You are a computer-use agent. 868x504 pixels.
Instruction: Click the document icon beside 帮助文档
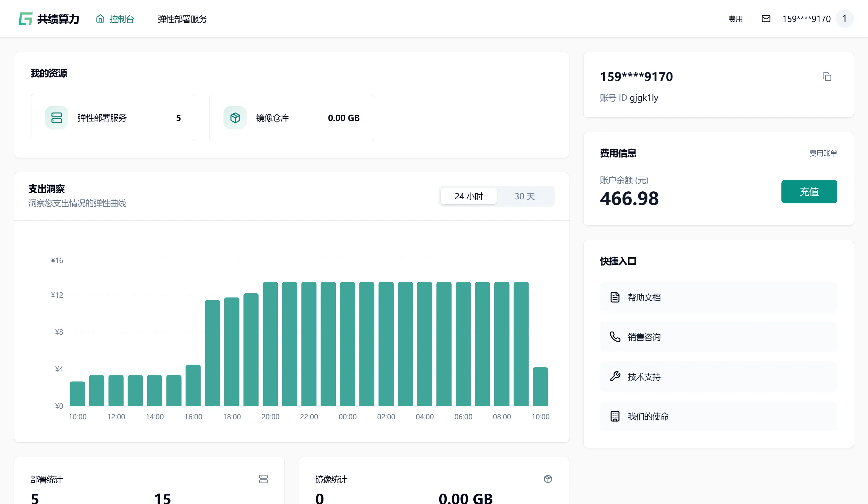[x=615, y=297]
